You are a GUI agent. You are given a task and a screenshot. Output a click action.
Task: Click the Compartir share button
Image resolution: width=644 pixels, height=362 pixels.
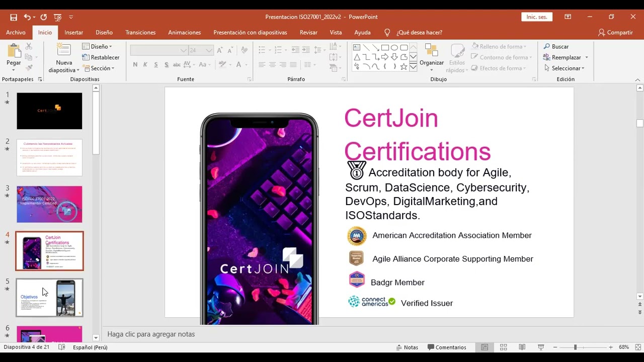click(615, 33)
